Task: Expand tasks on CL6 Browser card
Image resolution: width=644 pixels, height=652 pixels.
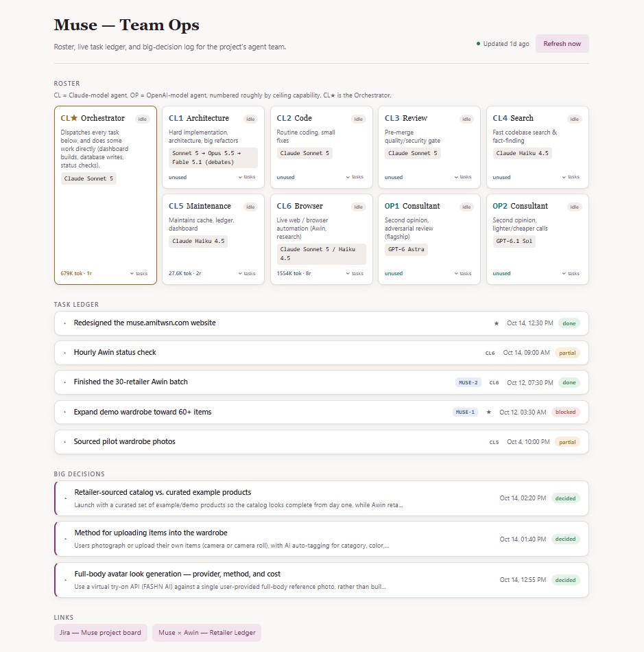Action: [355, 273]
